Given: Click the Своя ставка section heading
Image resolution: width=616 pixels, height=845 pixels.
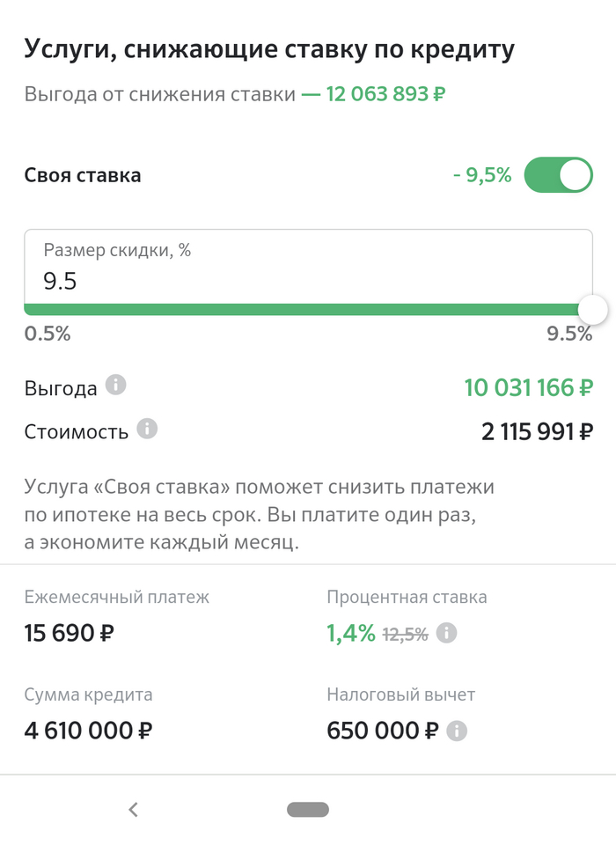Looking at the screenshot, I should (x=84, y=174).
